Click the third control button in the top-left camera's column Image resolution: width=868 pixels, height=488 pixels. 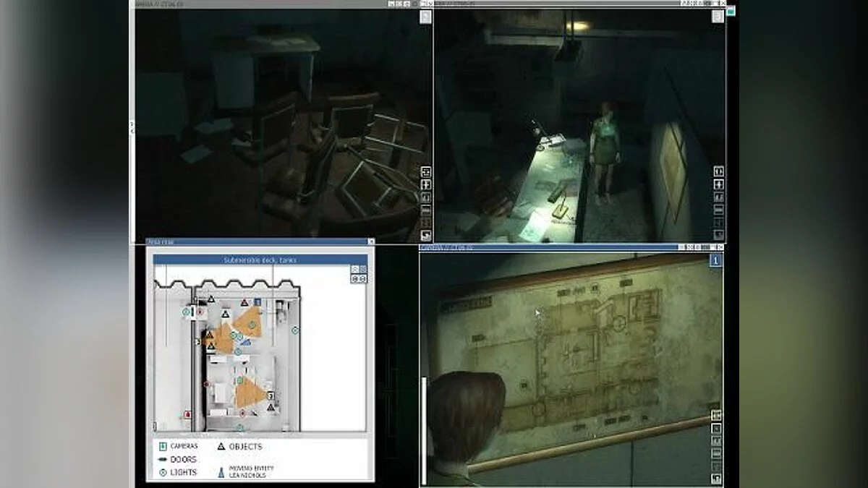click(x=426, y=197)
